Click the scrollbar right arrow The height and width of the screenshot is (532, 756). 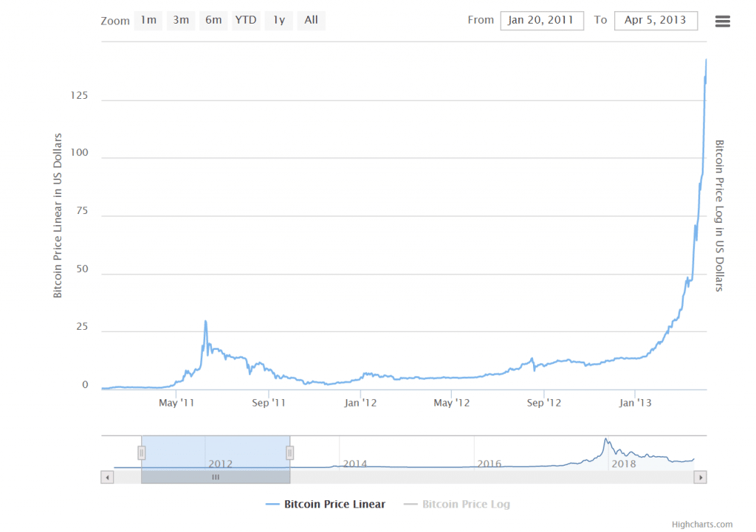pos(700,477)
